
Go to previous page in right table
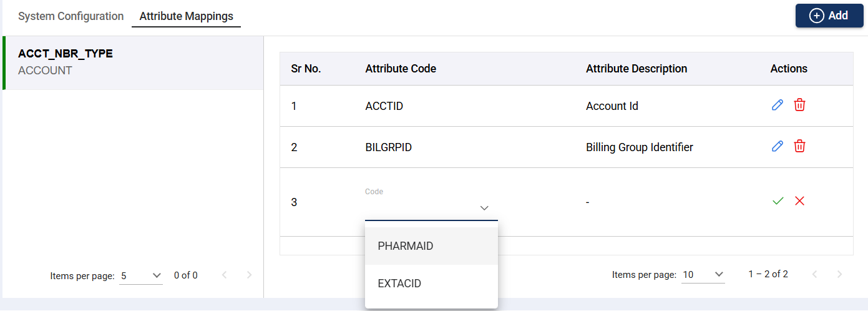814,274
